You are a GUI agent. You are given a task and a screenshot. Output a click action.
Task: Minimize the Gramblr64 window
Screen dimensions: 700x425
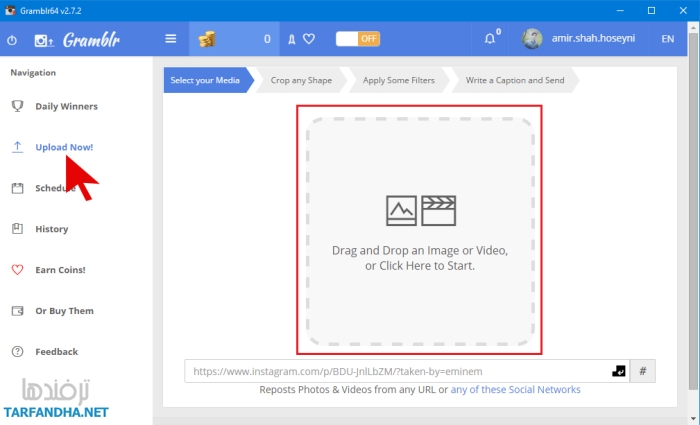620,11
